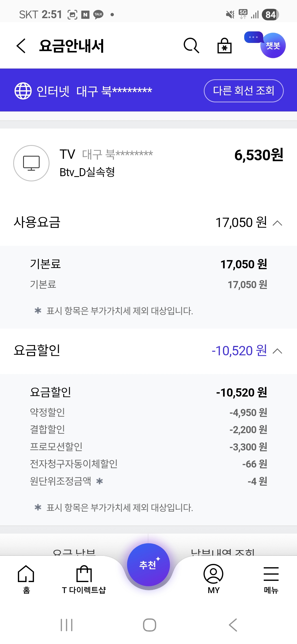Tap the back arrow next to 요금안내서
The height and width of the screenshot is (644, 297).
[x=21, y=46]
